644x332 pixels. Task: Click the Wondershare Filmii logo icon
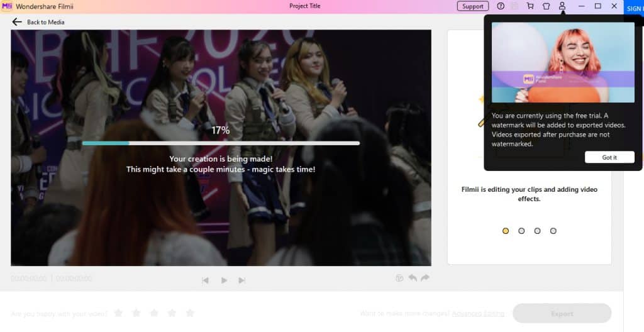(x=8, y=6)
